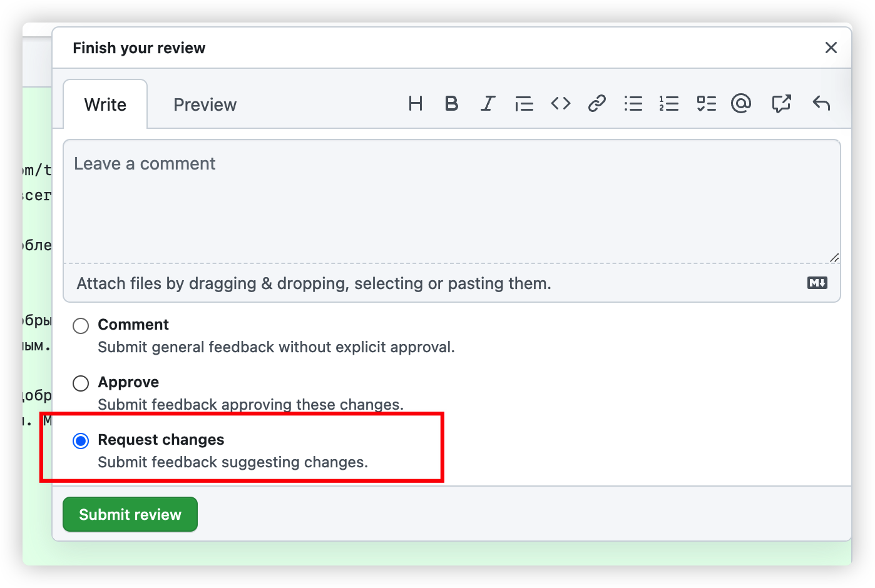Click the Submit review button
This screenshot has height=588, width=875.
(130, 514)
